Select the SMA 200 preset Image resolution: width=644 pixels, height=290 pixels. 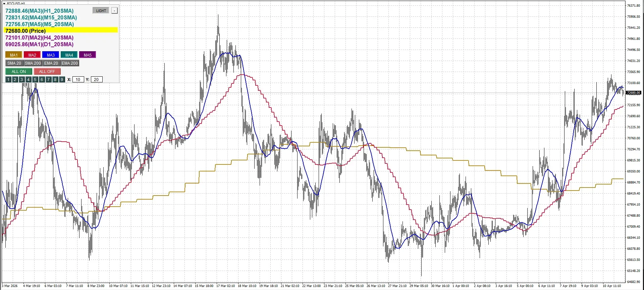tap(33, 63)
